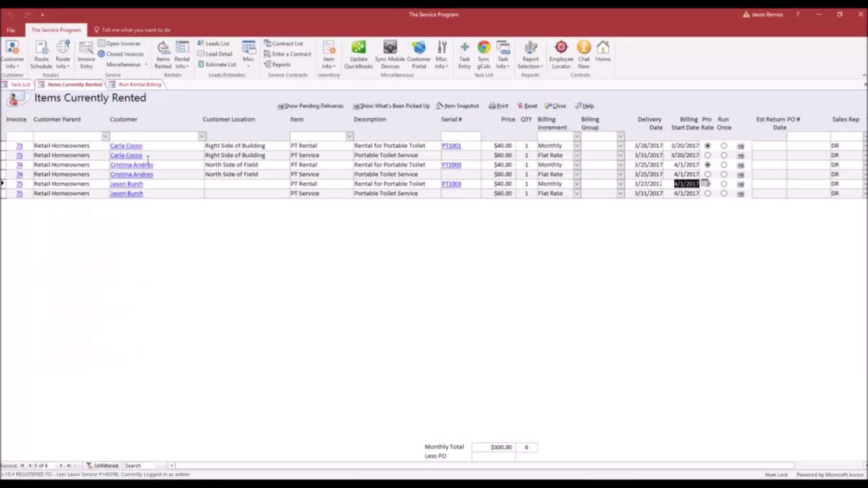
Task: Open the Item filter dropdown
Action: pyautogui.click(x=349, y=136)
